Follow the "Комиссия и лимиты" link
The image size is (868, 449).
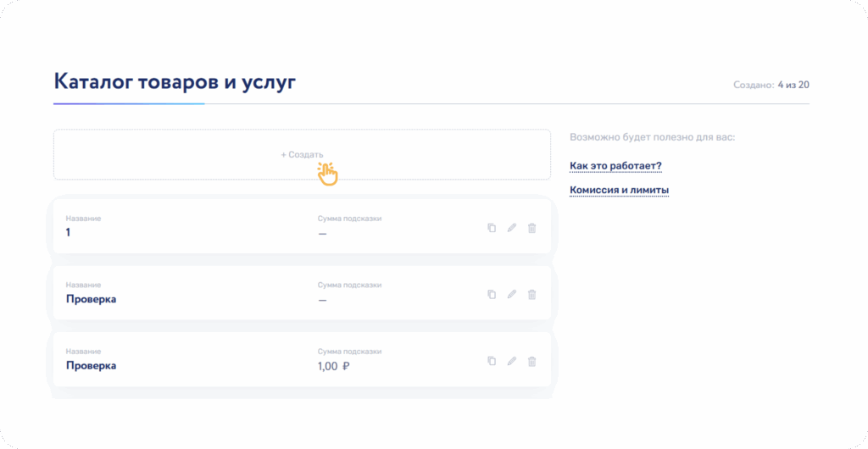coord(619,190)
